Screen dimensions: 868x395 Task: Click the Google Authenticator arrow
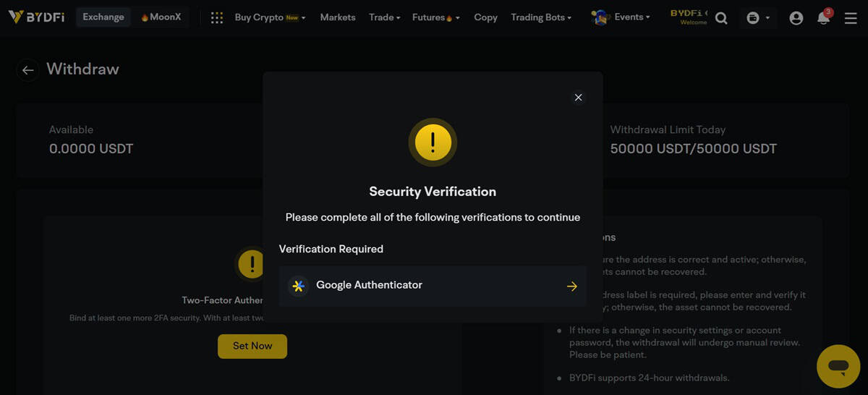click(572, 286)
